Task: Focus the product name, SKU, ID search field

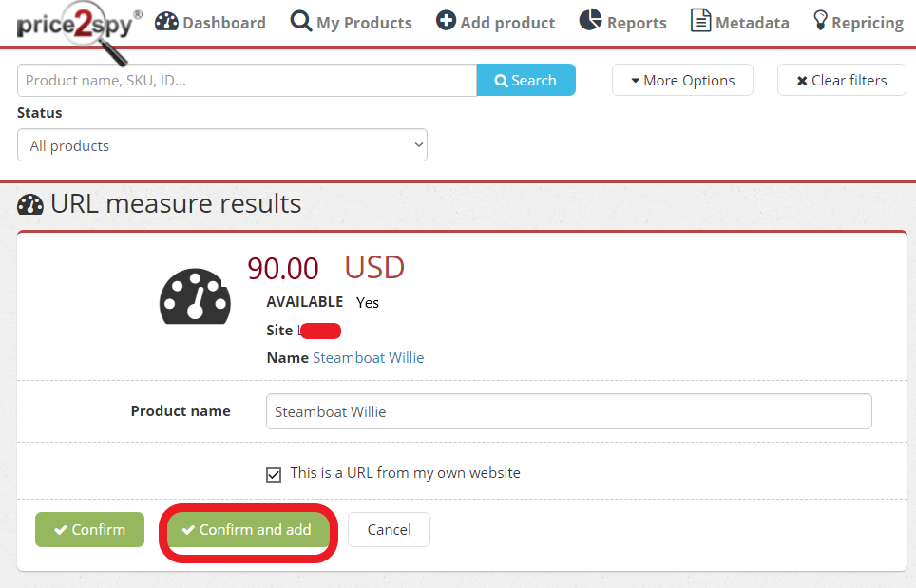Action: (x=247, y=80)
